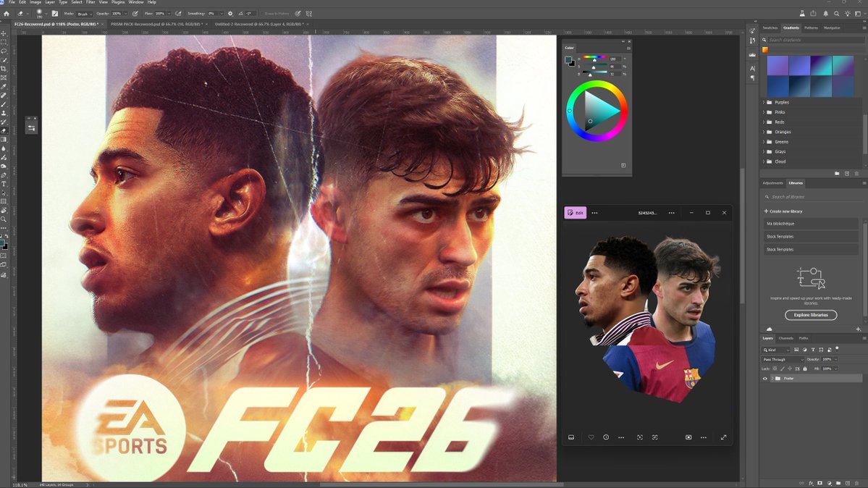Expand the Oranges gradient folder
The height and width of the screenshot is (488, 868).
(x=764, y=132)
